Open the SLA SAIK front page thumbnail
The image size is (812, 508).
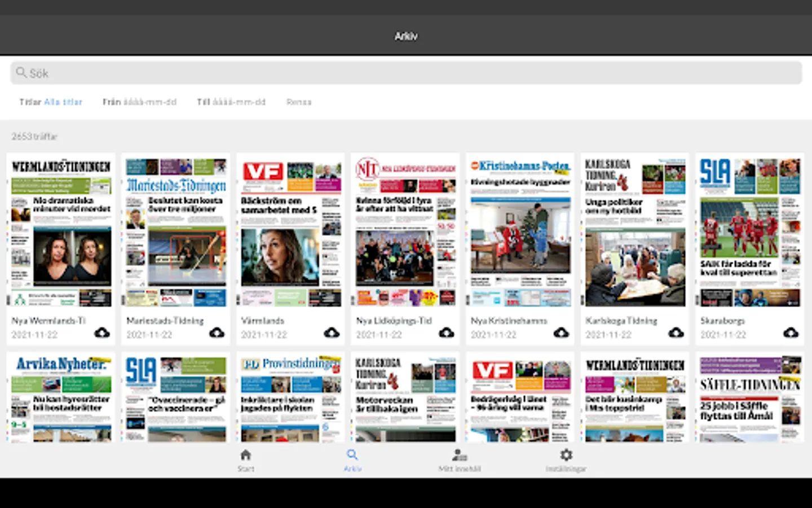point(749,232)
